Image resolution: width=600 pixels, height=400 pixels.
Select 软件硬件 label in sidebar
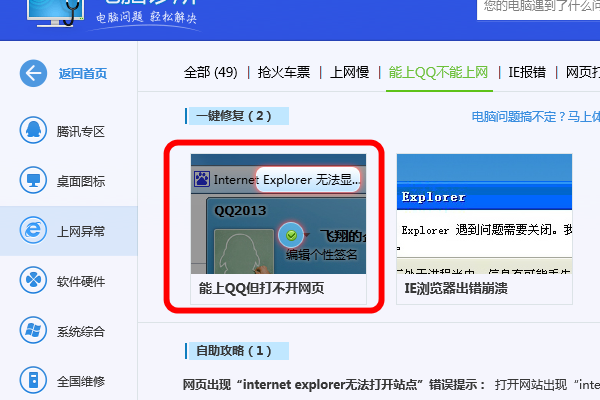pos(81,282)
